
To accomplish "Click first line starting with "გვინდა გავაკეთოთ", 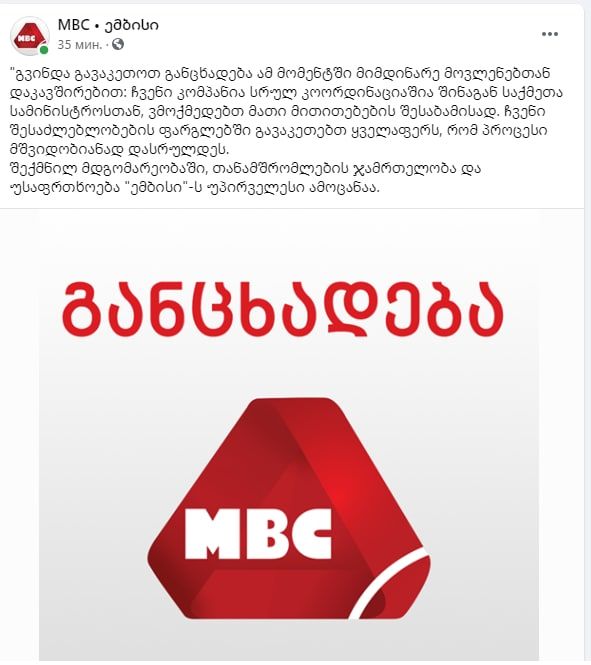I will click(280, 73).
